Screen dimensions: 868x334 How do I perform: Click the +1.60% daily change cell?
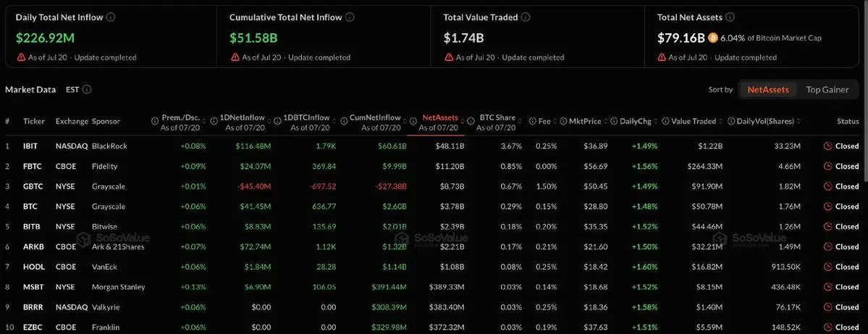(644, 267)
